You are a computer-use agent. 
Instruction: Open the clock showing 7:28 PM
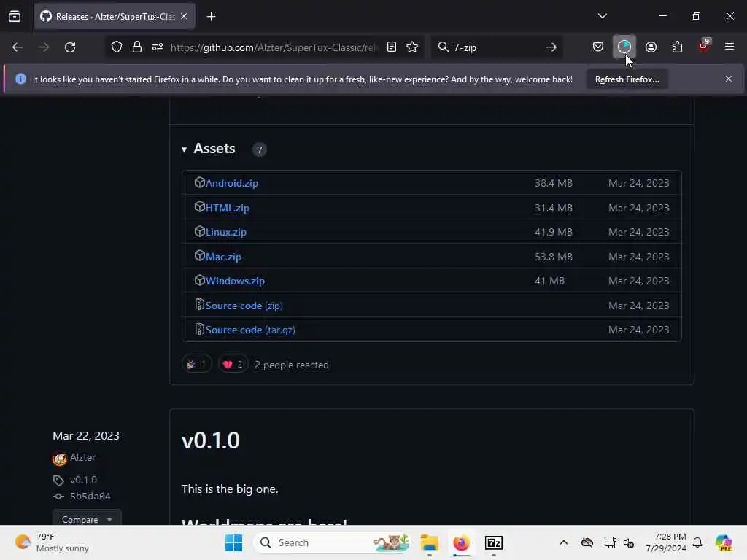[666, 542]
